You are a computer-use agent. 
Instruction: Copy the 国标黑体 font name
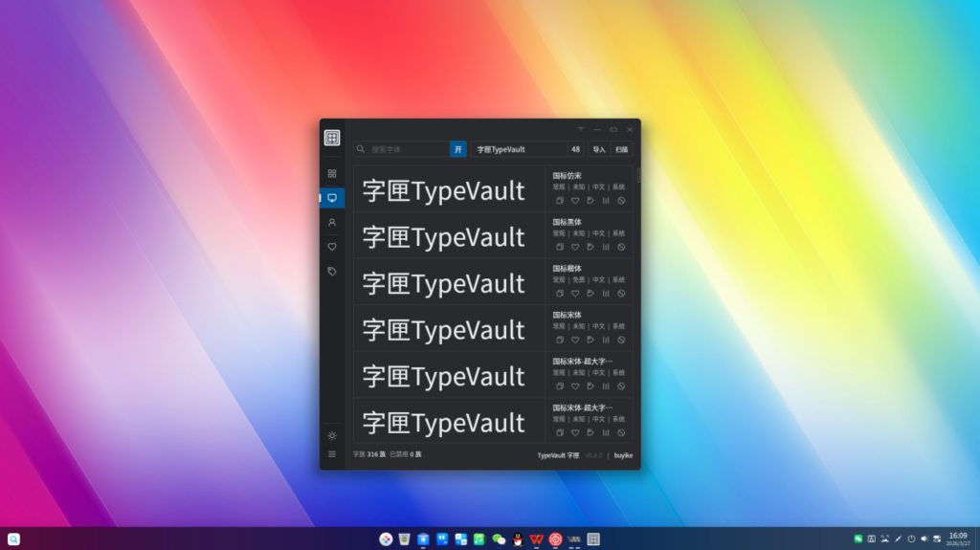pos(559,247)
